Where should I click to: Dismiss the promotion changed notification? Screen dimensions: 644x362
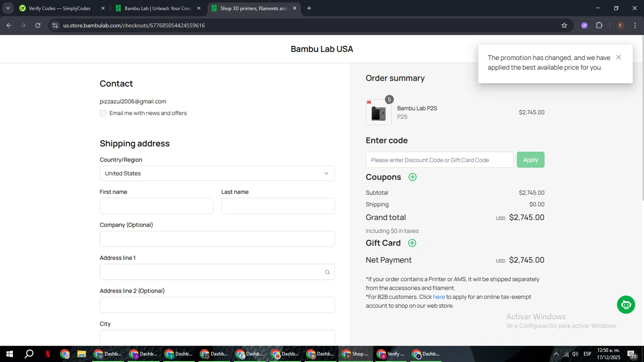tap(619, 57)
